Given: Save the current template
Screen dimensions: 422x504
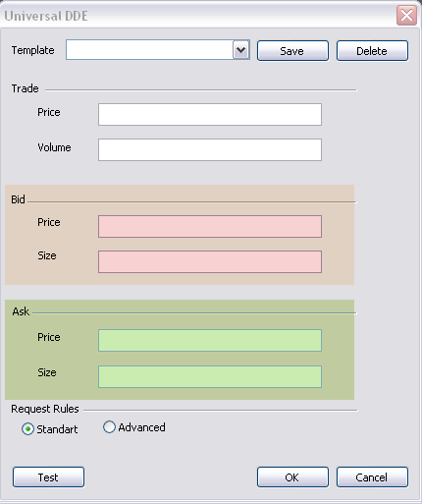Looking at the screenshot, I should [x=292, y=51].
